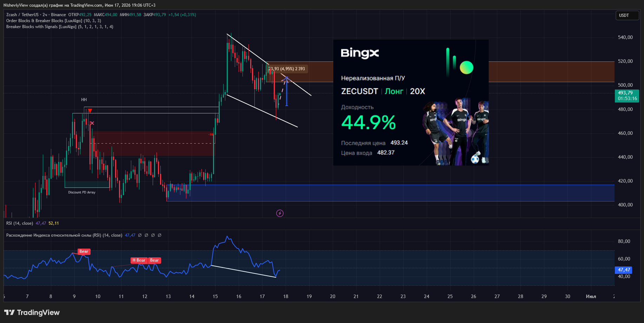Click date 18 on the time axis

pos(286,296)
